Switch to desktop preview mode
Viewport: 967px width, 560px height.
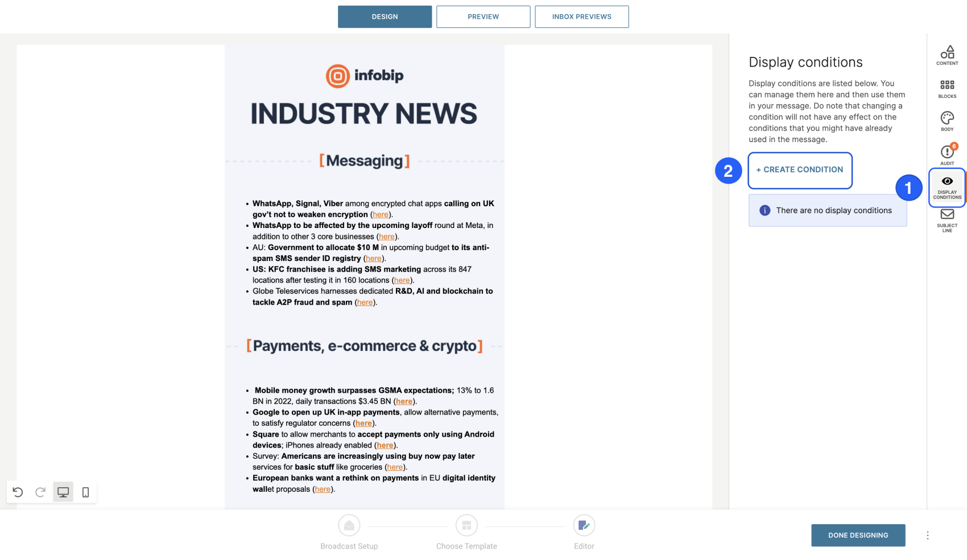(63, 492)
